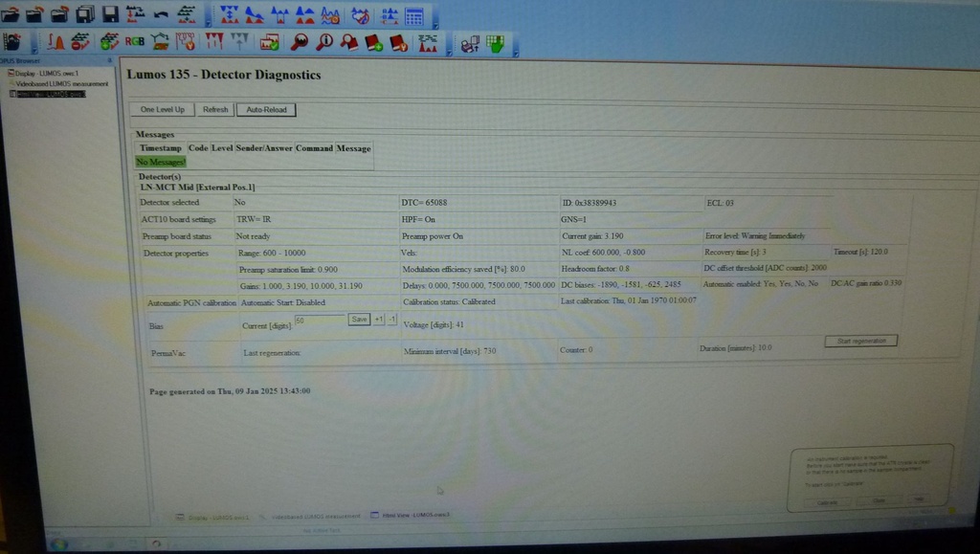980x554 pixels.
Task: Switch to the Display - LUMOS.ows:1 bottom tab
Action: click(212, 517)
